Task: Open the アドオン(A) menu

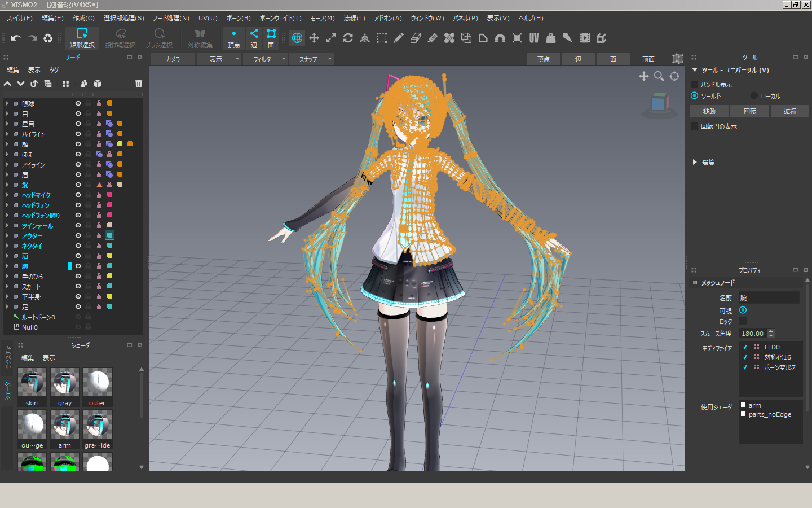Action: tap(388, 18)
